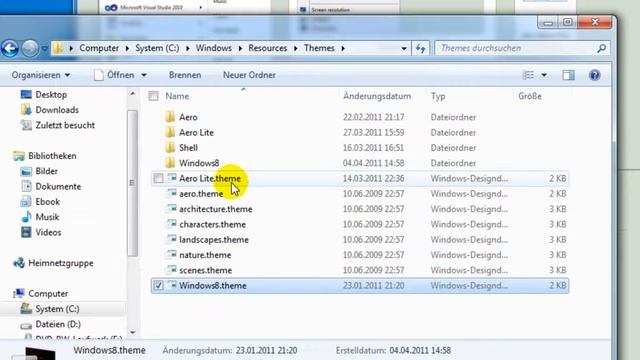Select Dateien (D:) drive in the sidebar
Image resolution: width=640 pixels, height=360 pixels.
click(x=51, y=324)
